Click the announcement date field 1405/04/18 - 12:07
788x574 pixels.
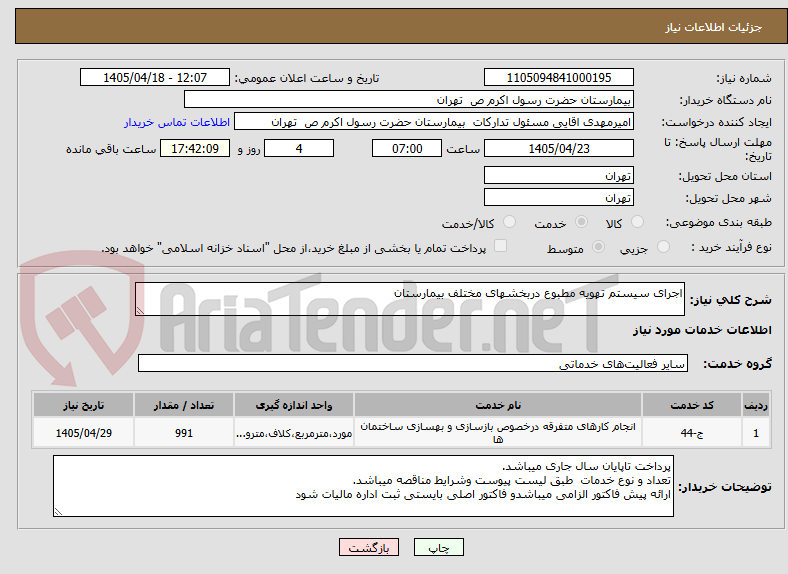(155, 77)
